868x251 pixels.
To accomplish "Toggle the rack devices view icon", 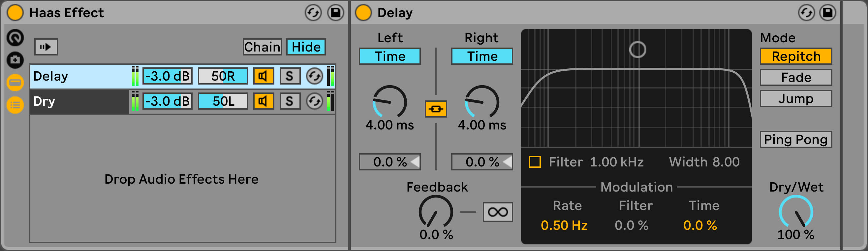I will click(15, 83).
